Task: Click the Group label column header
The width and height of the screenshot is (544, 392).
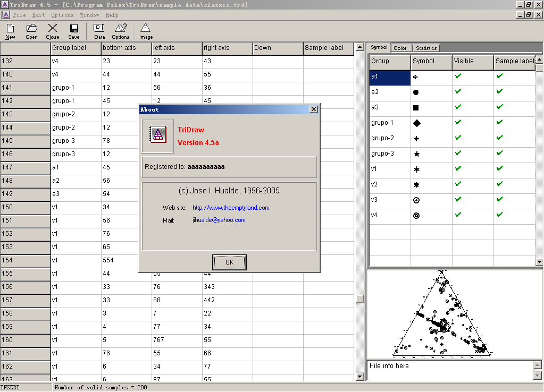Action: tap(76, 48)
